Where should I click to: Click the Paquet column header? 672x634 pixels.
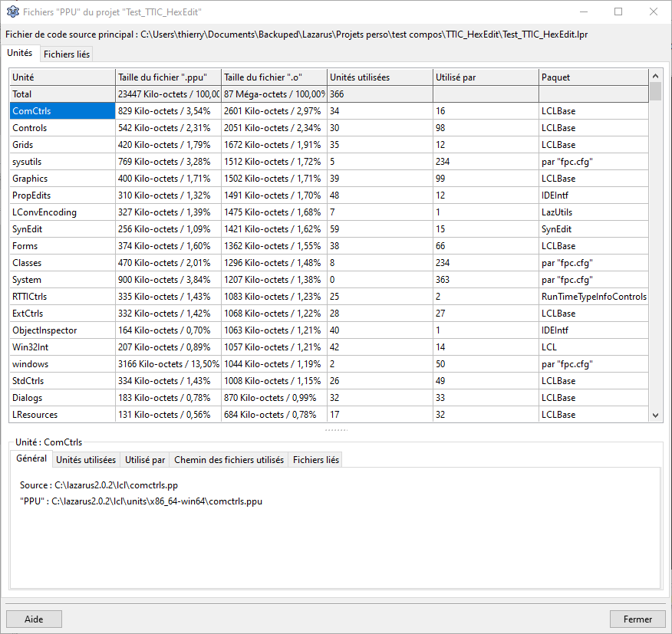coord(593,77)
